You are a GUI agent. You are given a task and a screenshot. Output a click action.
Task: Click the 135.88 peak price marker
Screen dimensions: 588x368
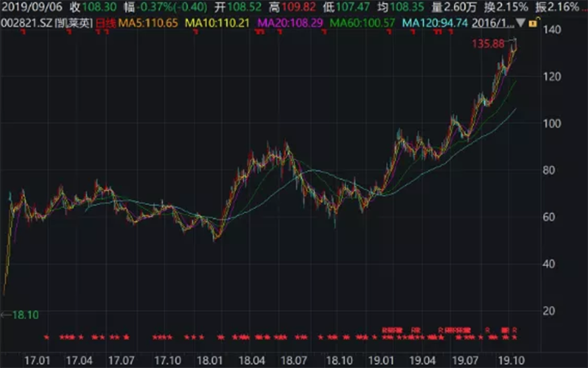pyautogui.click(x=486, y=46)
